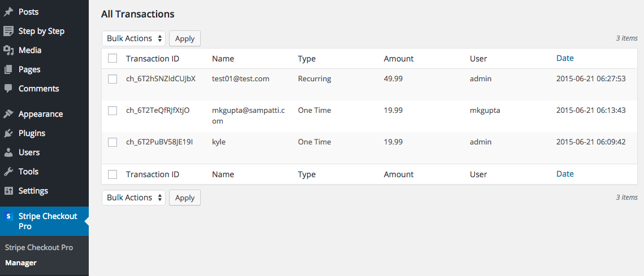Open the top Bulk Actions dropdown
This screenshot has height=276, width=644.
[x=133, y=38]
